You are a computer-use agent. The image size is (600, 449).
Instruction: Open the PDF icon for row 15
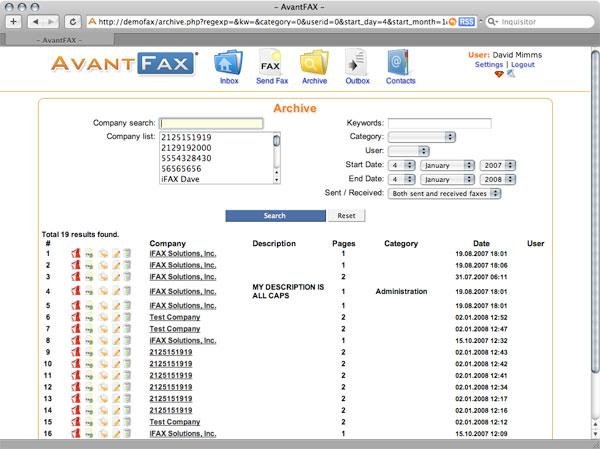[x=76, y=422]
